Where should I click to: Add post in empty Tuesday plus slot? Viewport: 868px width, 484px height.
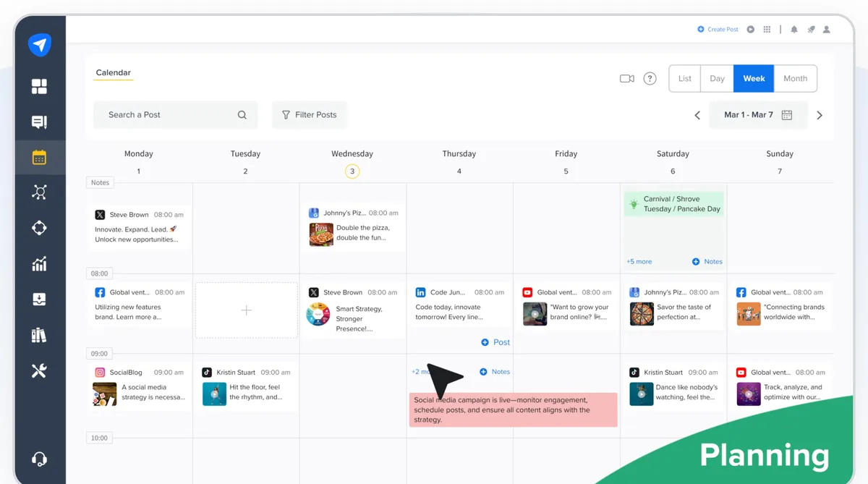pyautogui.click(x=246, y=310)
